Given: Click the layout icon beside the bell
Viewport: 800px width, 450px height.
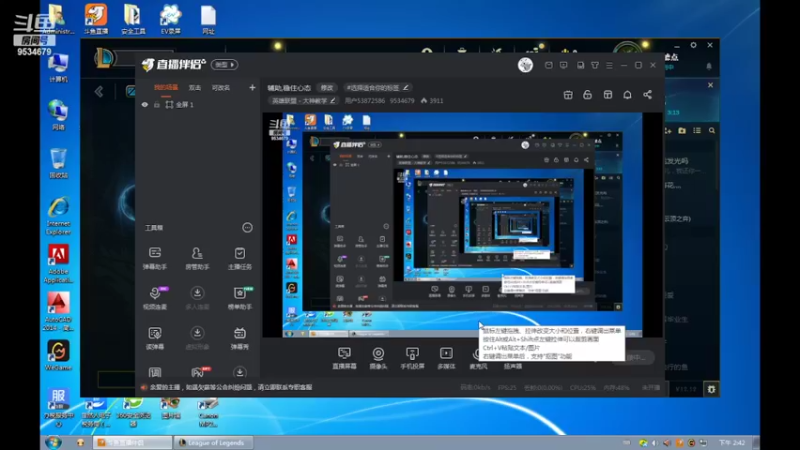Looking at the screenshot, I should point(608,94).
